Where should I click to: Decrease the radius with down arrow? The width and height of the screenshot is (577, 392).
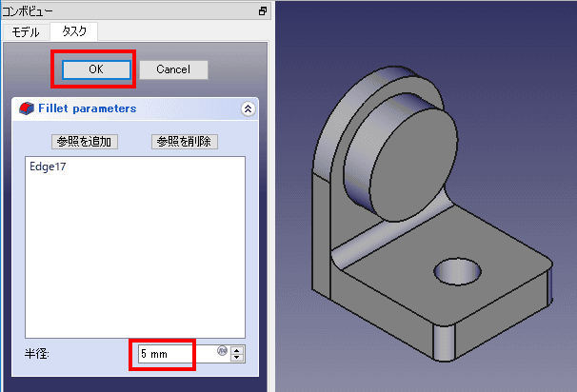point(237,358)
